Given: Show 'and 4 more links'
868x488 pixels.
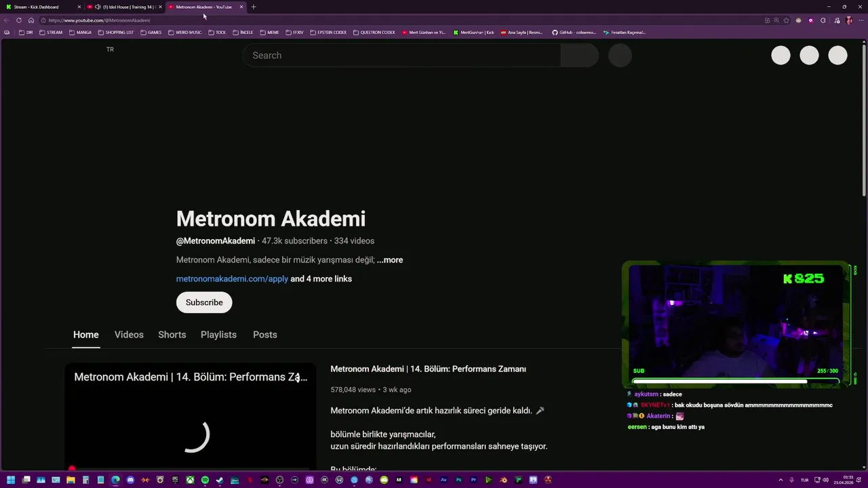Looking at the screenshot, I should (x=321, y=279).
